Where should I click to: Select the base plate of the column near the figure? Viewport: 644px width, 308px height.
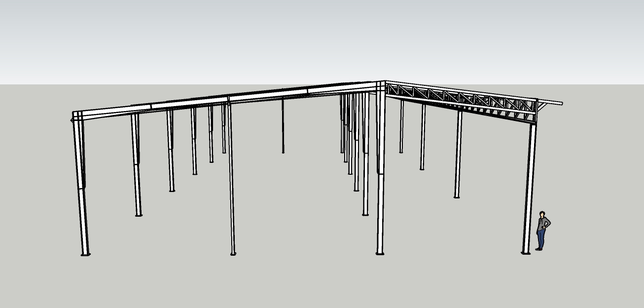526,253
